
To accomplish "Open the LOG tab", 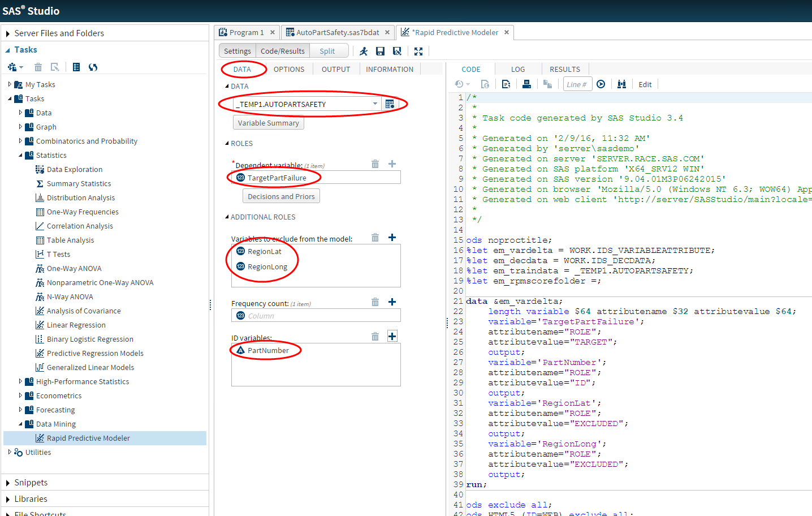I will 517,69.
